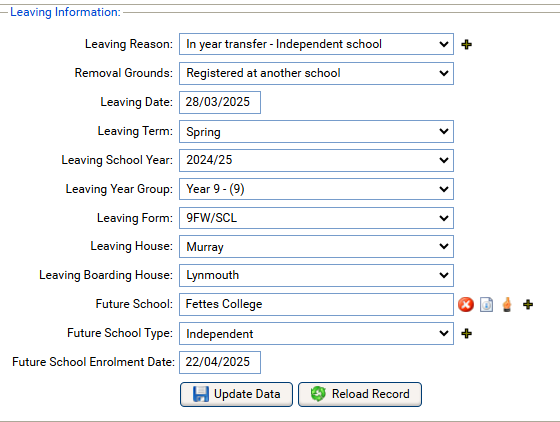Add new leaving reason with plus icon

tap(466, 44)
